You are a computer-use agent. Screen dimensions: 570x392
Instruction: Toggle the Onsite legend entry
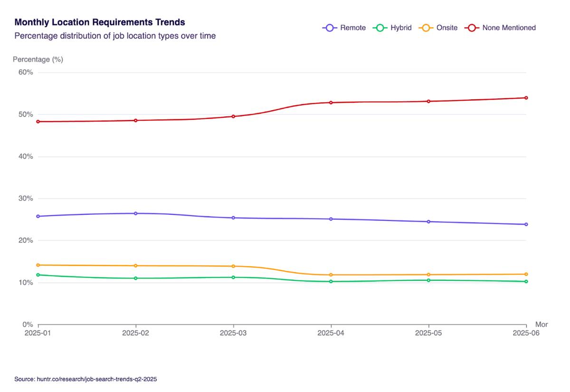[438, 28]
